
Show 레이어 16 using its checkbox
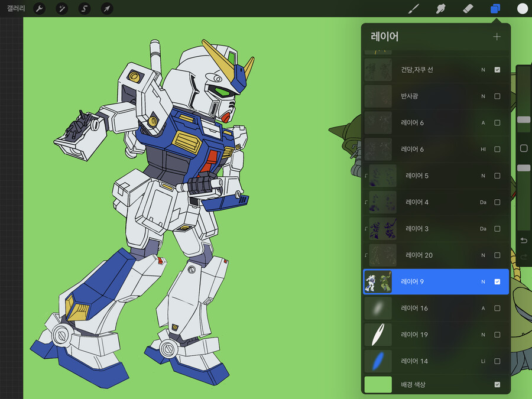coord(497,308)
